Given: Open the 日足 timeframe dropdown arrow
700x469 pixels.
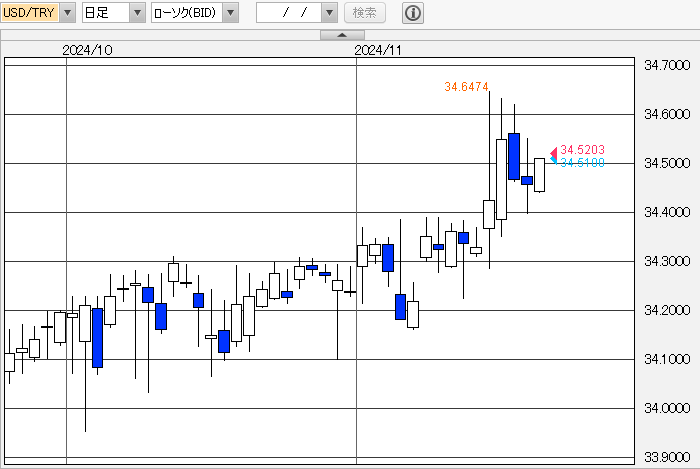Looking at the screenshot, I should coord(138,12).
